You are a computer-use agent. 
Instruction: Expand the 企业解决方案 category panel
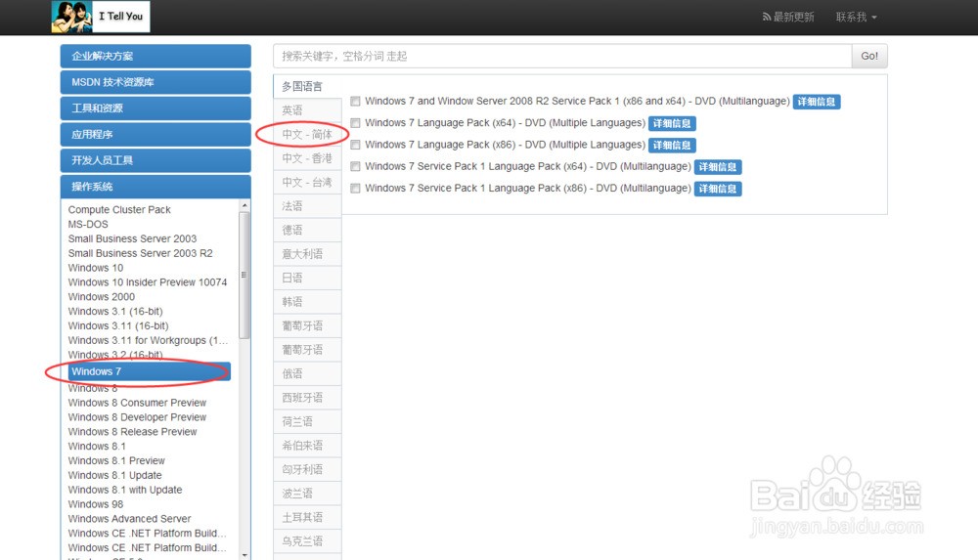pos(156,57)
